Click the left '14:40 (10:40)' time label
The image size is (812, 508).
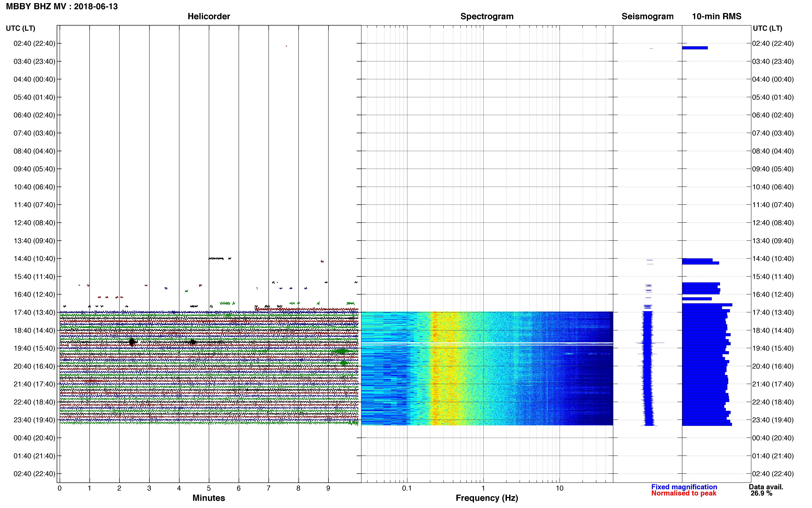tap(34, 259)
